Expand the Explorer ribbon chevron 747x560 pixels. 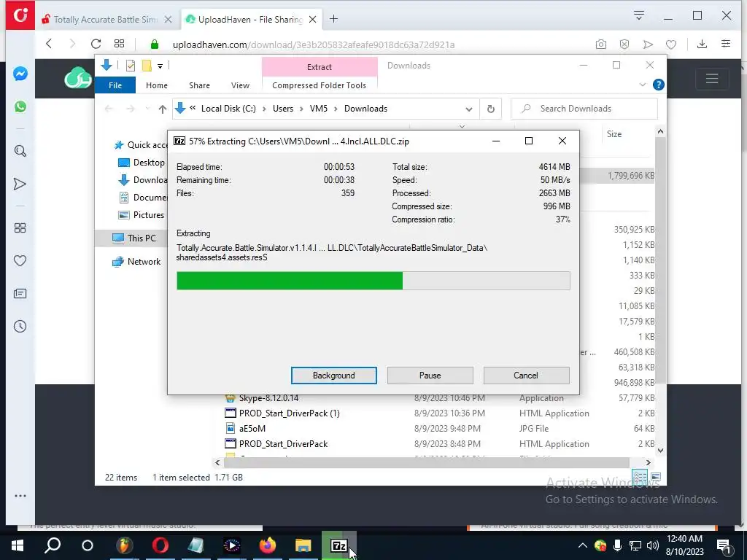[643, 85]
